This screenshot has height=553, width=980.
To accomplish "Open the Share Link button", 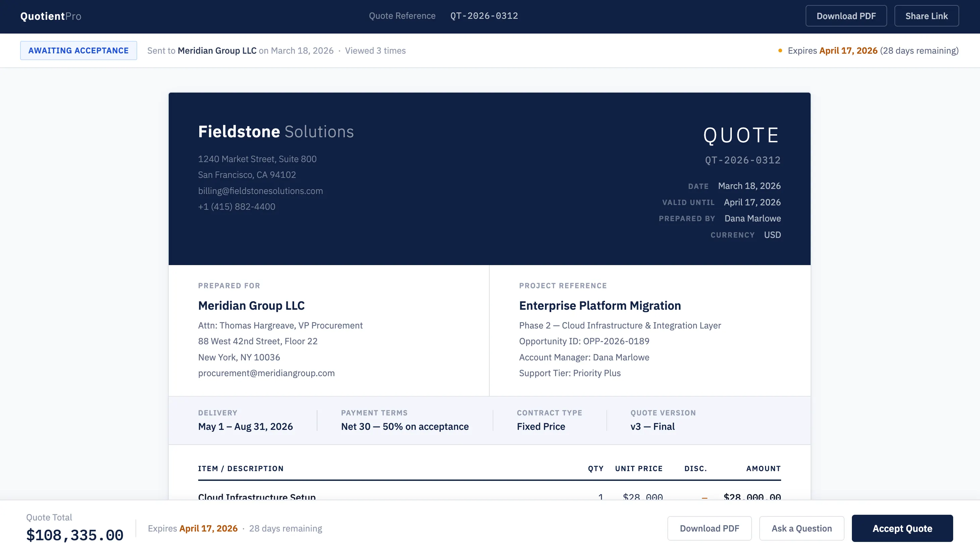I will point(926,16).
